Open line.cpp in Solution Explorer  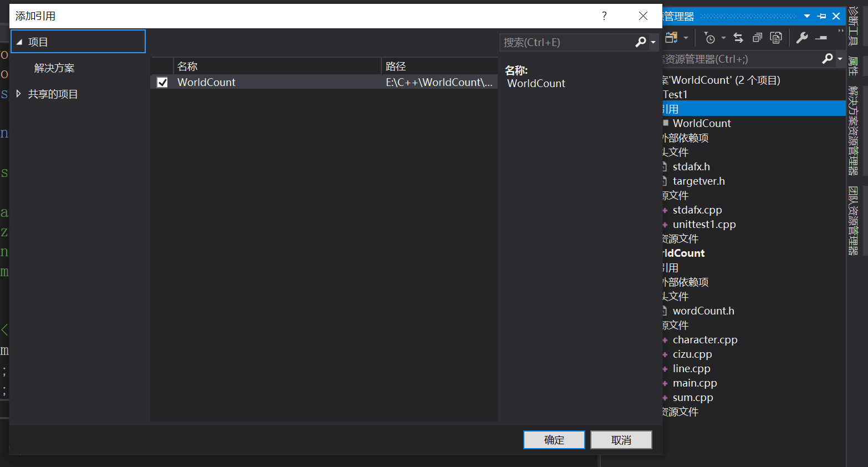691,368
